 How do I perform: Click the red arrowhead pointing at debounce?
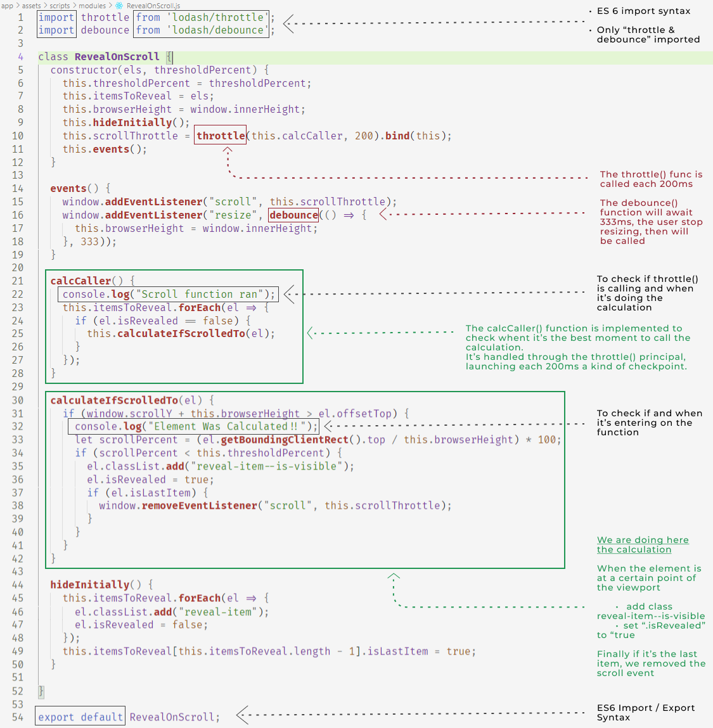[383, 214]
